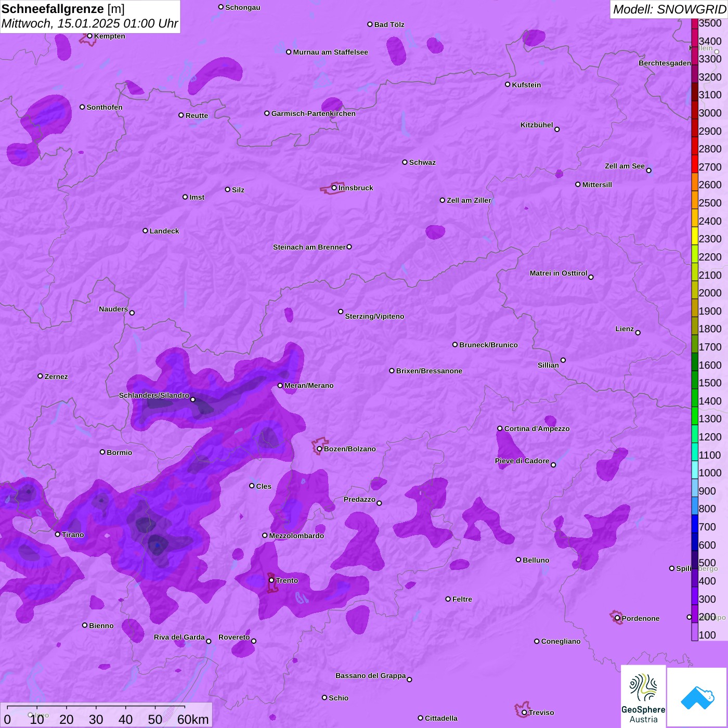Click the 'Mezzolombardo' label
This screenshot has height=728, width=728.
[296, 536]
